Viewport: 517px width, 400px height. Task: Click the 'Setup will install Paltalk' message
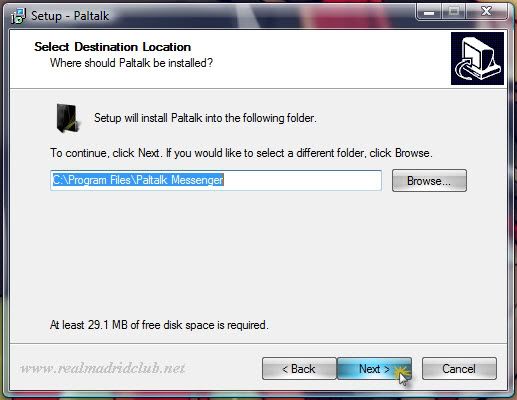coord(205,118)
